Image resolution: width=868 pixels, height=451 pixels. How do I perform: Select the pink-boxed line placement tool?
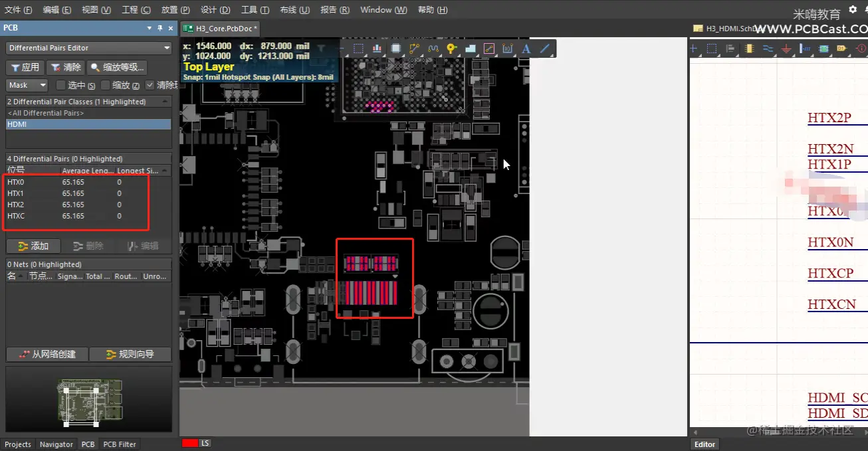pos(489,48)
